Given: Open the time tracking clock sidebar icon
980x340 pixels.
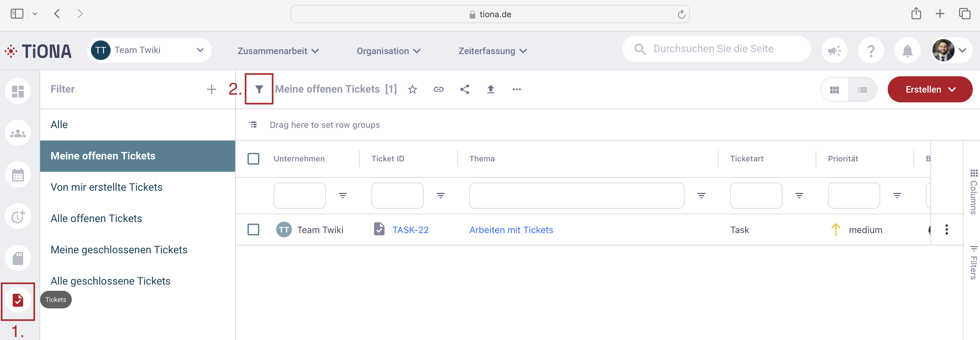Looking at the screenshot, I should click(18, 217).
